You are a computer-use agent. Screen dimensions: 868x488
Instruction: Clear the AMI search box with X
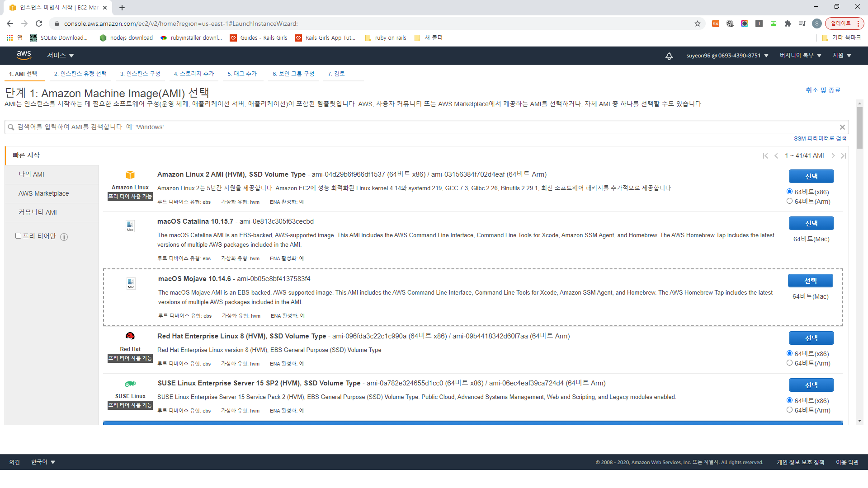[x=842, y=127]
